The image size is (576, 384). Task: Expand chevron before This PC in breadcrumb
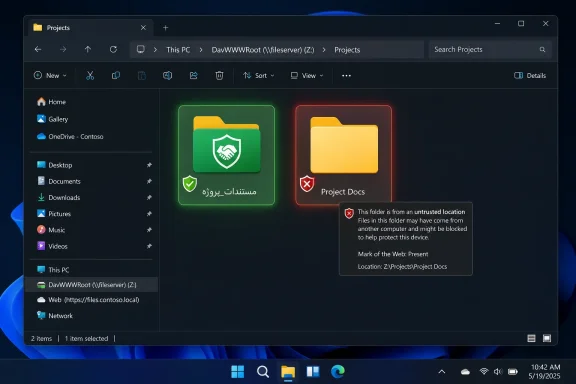(x=155, y=50)
